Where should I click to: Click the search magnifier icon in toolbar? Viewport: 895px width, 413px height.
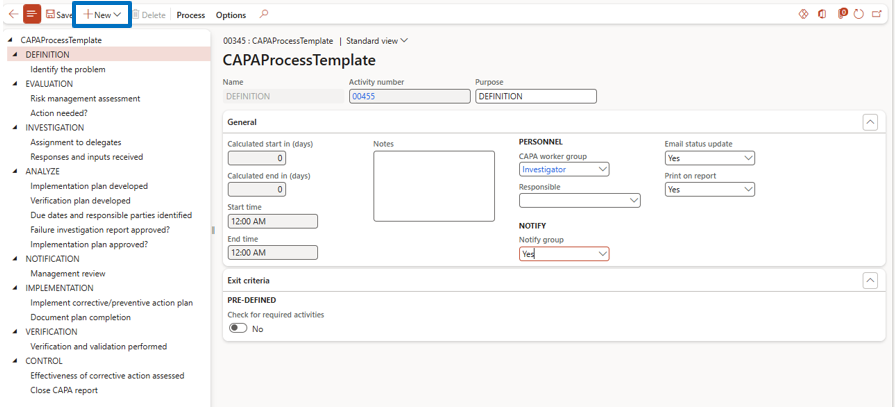tap(264, 15)
